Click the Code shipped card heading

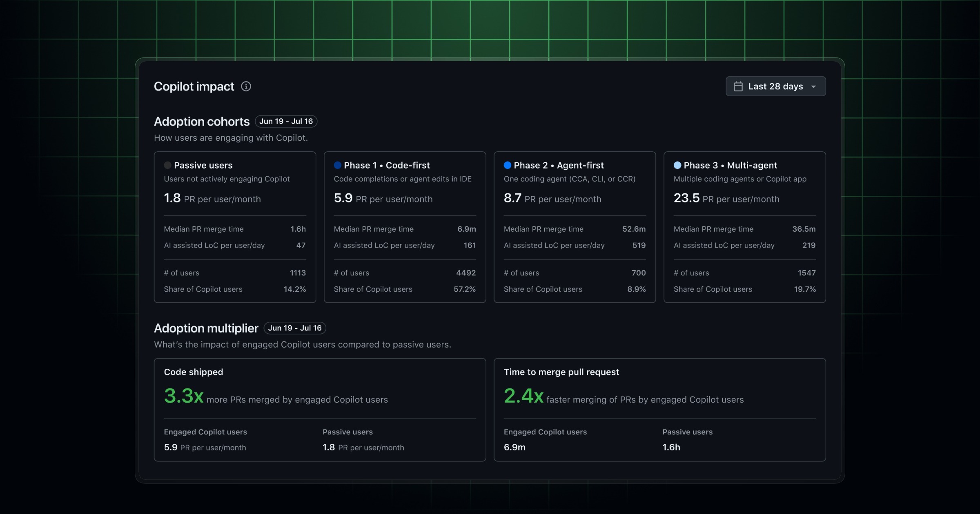click(x=194, y=372)
